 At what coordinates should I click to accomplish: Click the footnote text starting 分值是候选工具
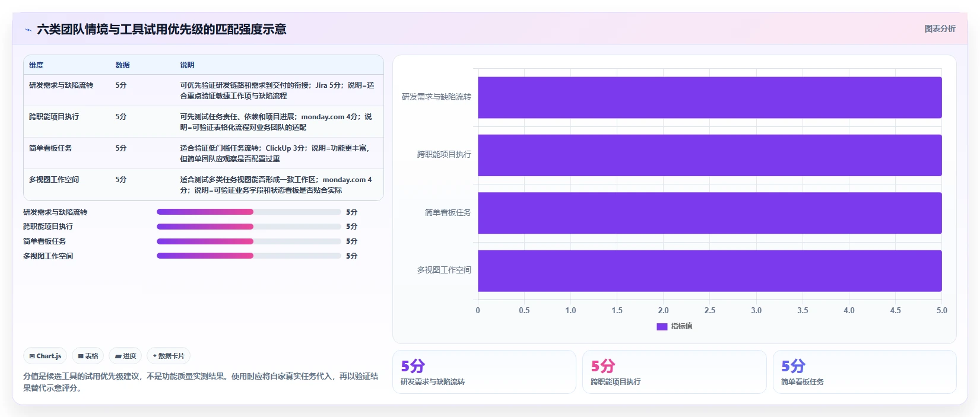[201, 382]
